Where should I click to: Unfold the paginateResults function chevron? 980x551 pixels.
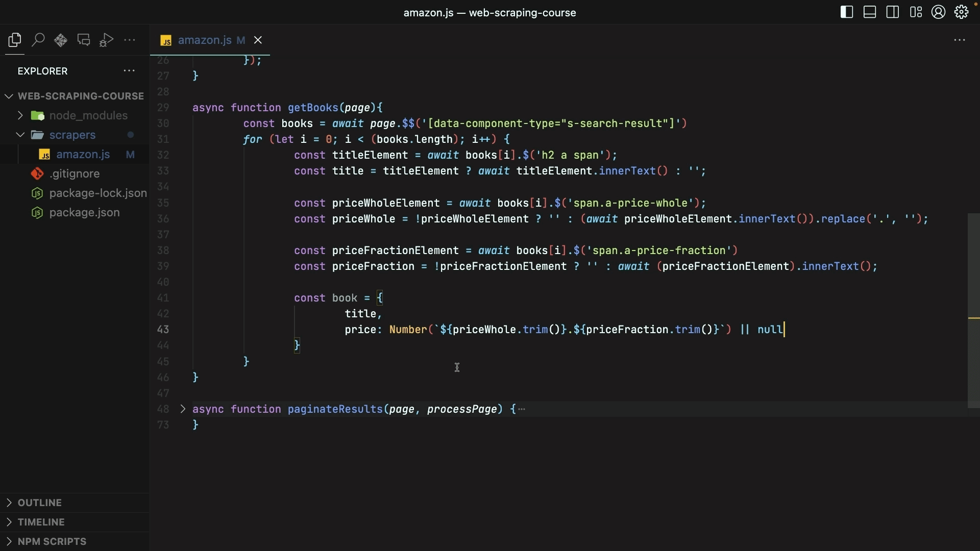183,409
